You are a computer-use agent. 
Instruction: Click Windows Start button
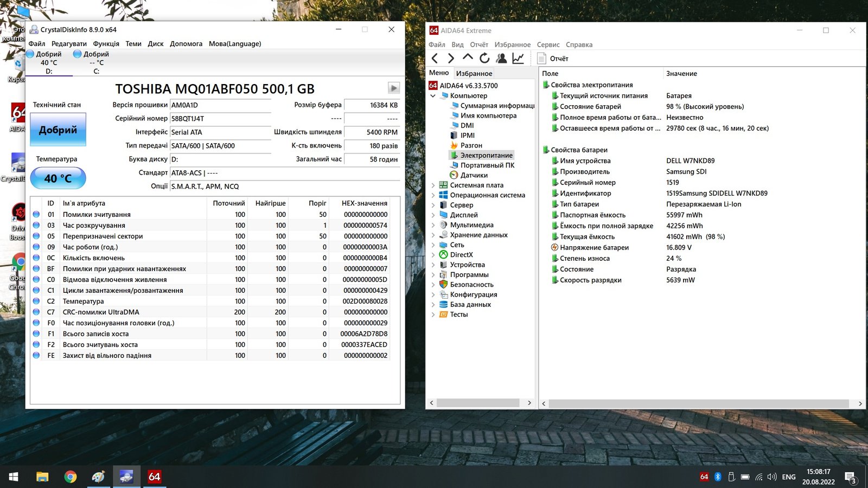(14, 477)
